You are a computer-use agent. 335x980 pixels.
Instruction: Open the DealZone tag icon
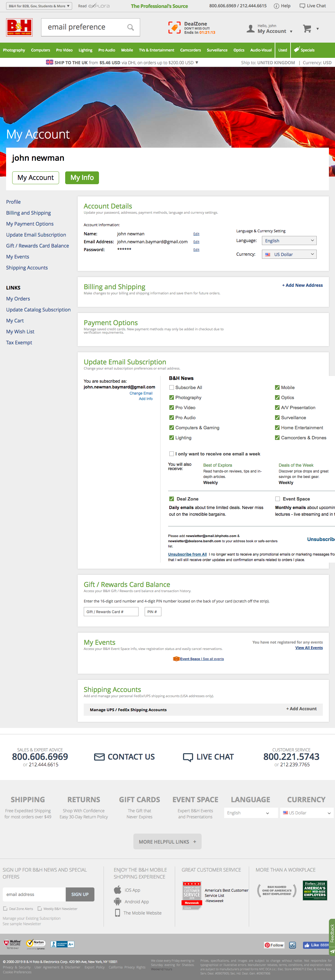[174, 27]
